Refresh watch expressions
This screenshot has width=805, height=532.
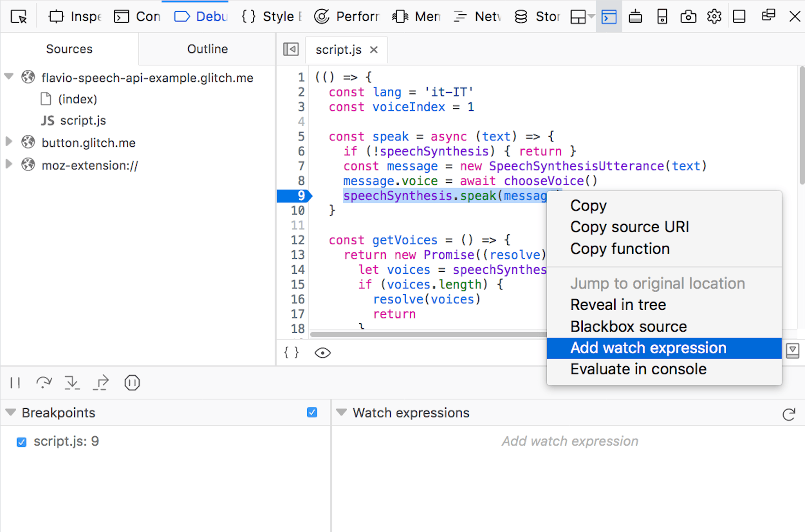[x=789, y=415]
